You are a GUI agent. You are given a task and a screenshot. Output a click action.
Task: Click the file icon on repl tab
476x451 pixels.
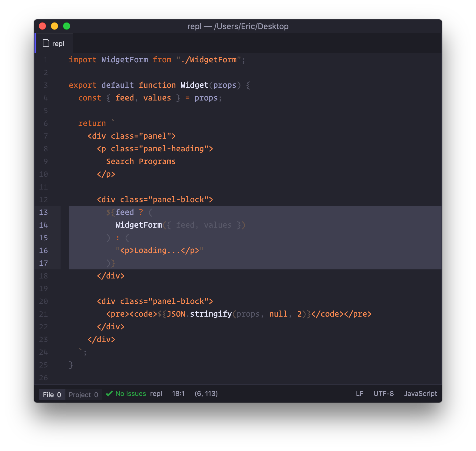point(46,43)
